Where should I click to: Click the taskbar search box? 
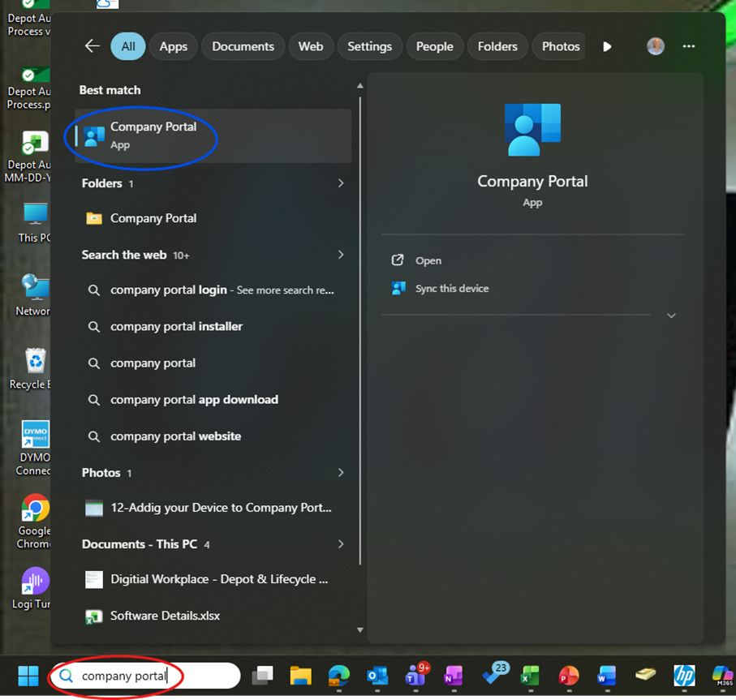(145, 676)
